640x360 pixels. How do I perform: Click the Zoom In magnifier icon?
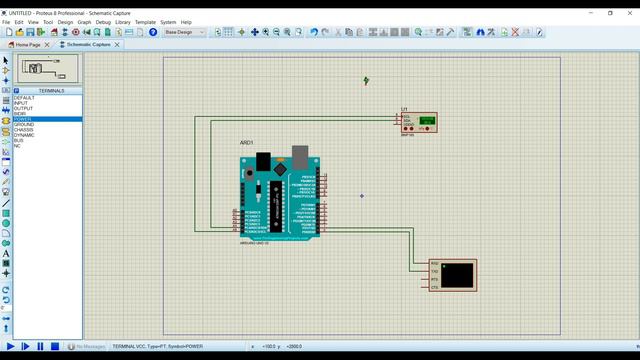266,32
